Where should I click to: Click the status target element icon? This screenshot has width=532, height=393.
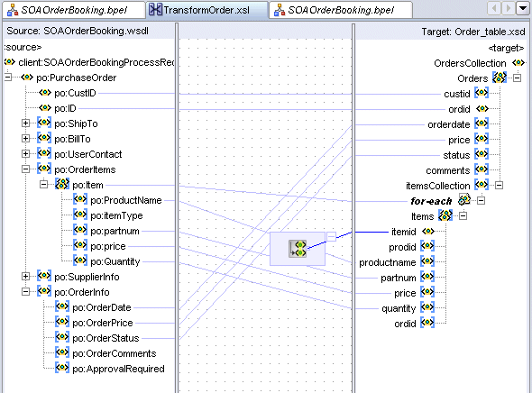[482, 154]
